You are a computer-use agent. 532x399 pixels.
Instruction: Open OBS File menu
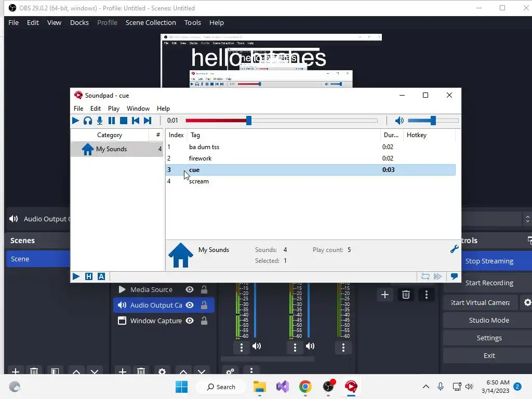pyautogui.click(x=14, y=23)
